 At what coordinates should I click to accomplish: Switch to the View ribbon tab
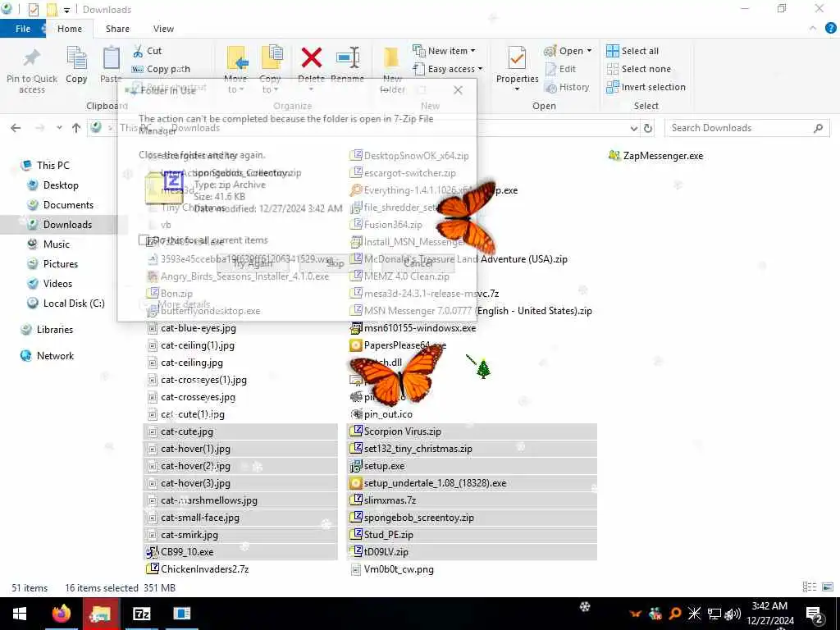pos(163,29)
